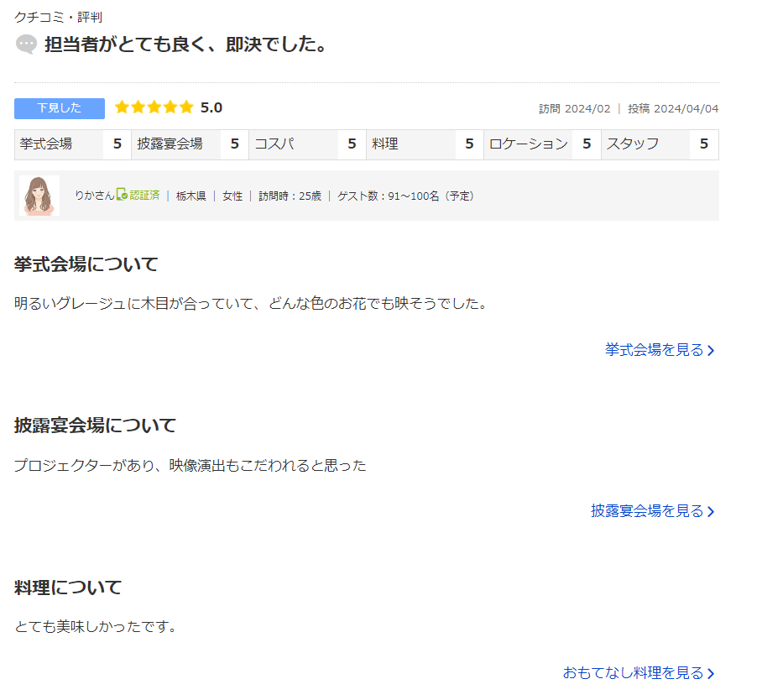Open the 披露宴会場を見る link
Screen dimensions: 783x700
click(x=647, y=511)
